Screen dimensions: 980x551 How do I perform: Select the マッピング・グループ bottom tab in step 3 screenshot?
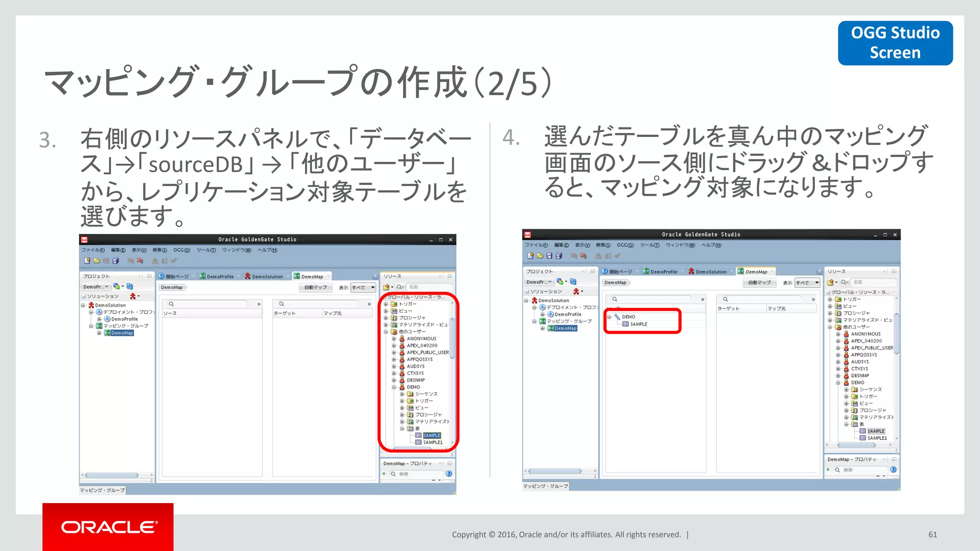tap(102, 490)
